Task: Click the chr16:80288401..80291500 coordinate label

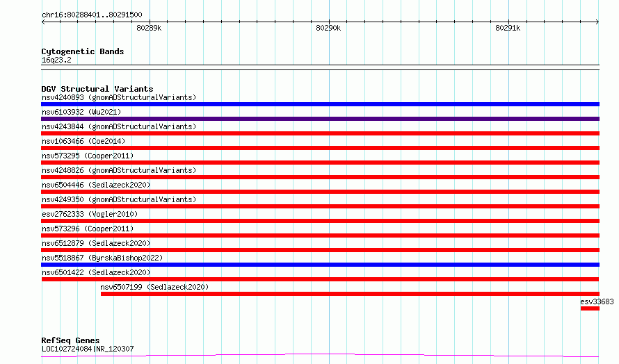Action: click(92, 15)
